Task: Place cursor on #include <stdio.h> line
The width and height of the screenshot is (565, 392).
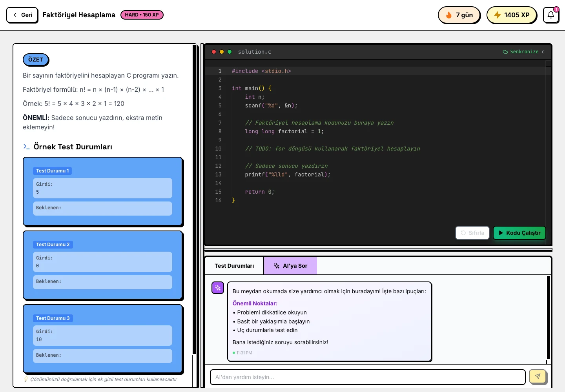Action: click(261, 71)
